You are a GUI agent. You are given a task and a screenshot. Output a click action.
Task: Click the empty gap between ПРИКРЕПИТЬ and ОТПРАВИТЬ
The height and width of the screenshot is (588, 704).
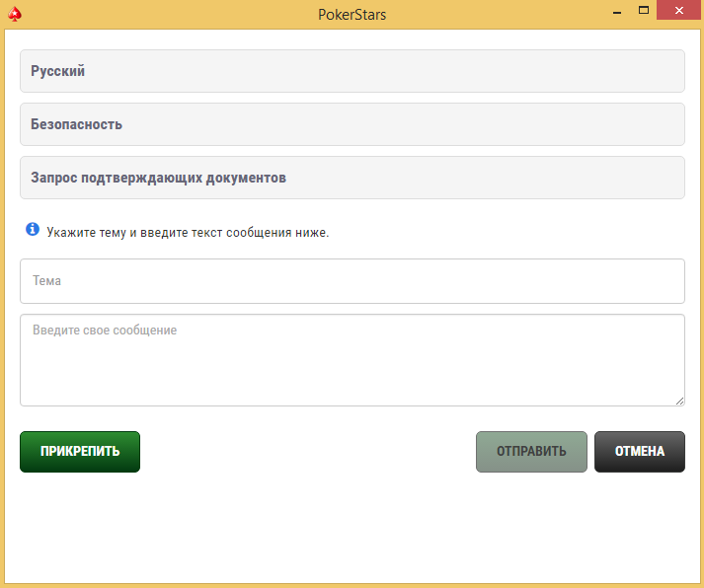[x=306, y=452]
